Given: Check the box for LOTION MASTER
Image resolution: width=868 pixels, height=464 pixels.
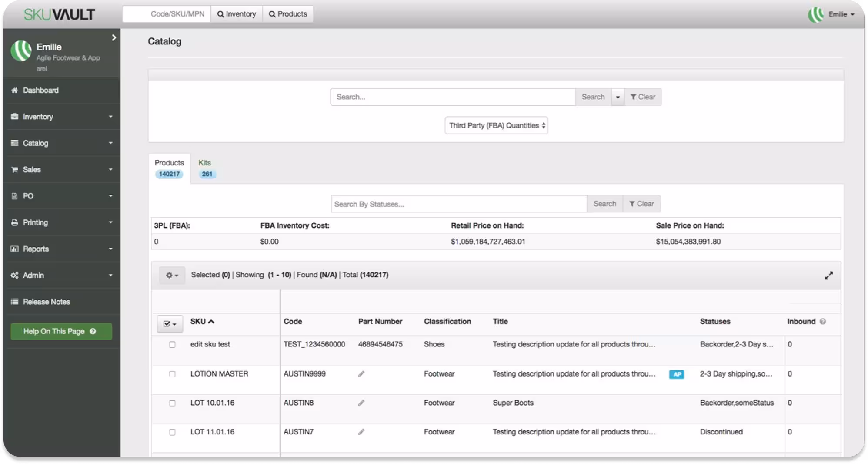Looking at the screenshot, I should click(x=172, y=374).
